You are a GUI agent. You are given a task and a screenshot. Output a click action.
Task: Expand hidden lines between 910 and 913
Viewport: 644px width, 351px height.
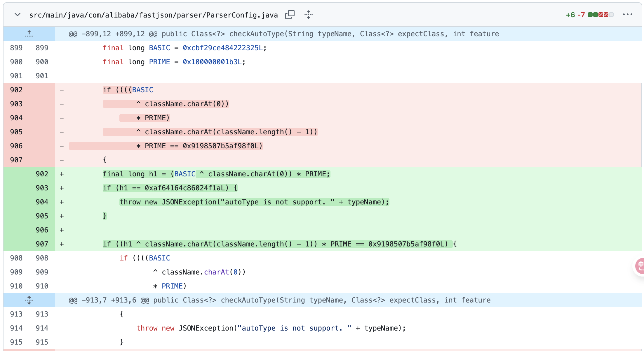(29, 300)
